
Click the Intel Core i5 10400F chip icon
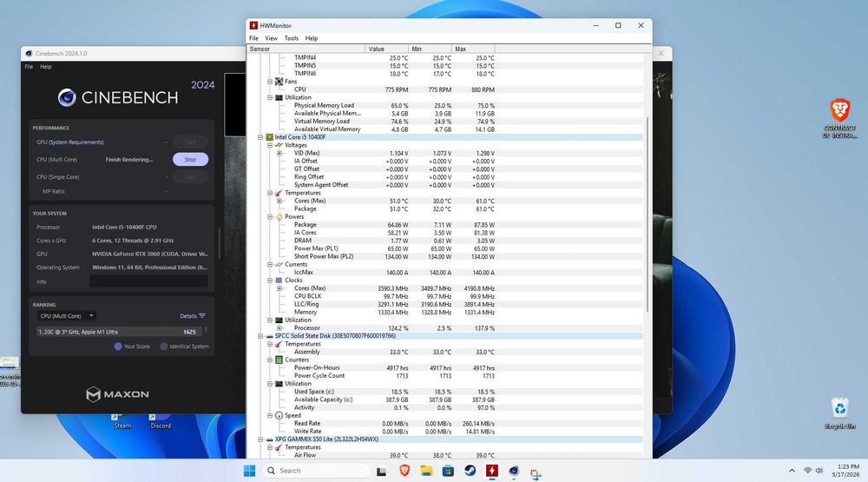270,137
